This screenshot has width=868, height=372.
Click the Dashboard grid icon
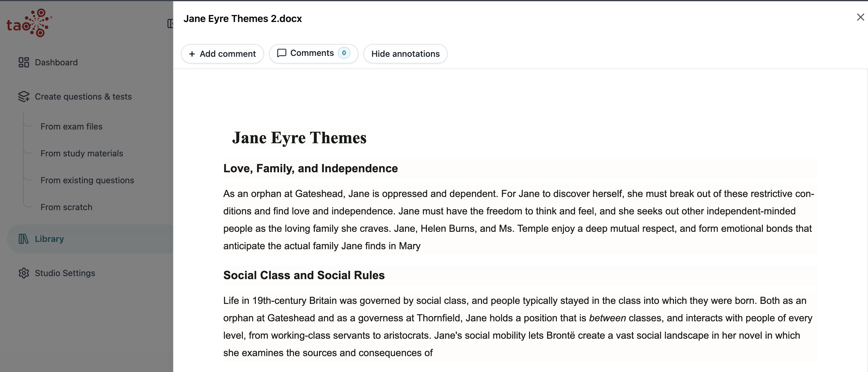[x=24, y=62]
